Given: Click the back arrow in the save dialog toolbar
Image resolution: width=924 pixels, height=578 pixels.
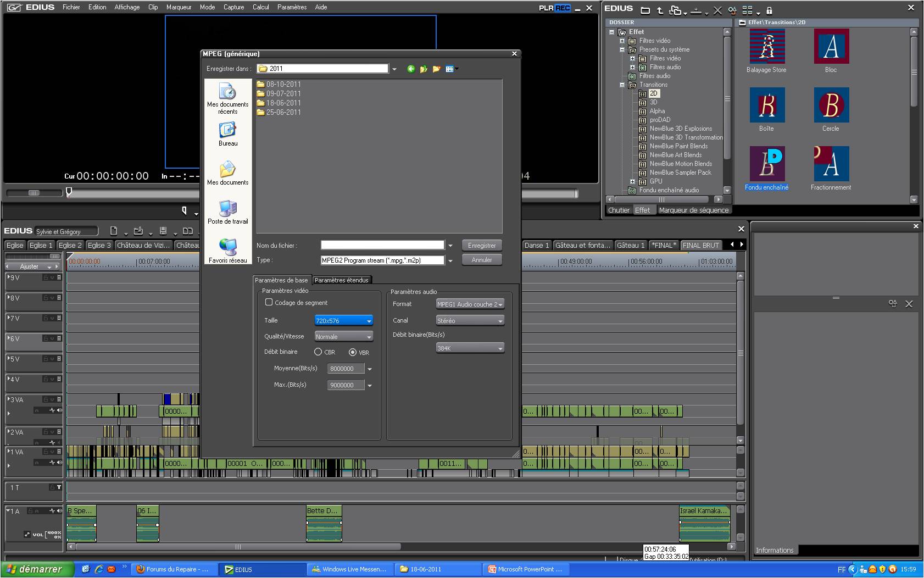Looking at the screenshot, I should [x=411, y=69].
